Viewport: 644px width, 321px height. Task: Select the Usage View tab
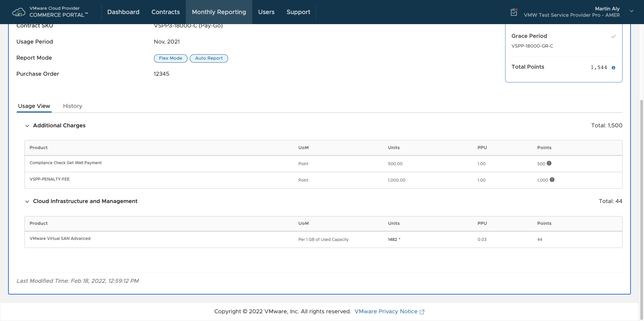[x=34, y=106]
